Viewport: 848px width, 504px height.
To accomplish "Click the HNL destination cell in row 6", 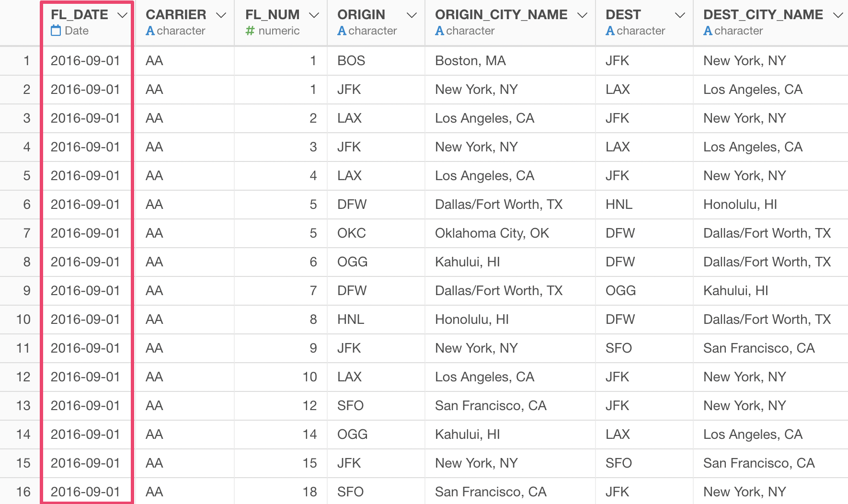I will 619,205.
